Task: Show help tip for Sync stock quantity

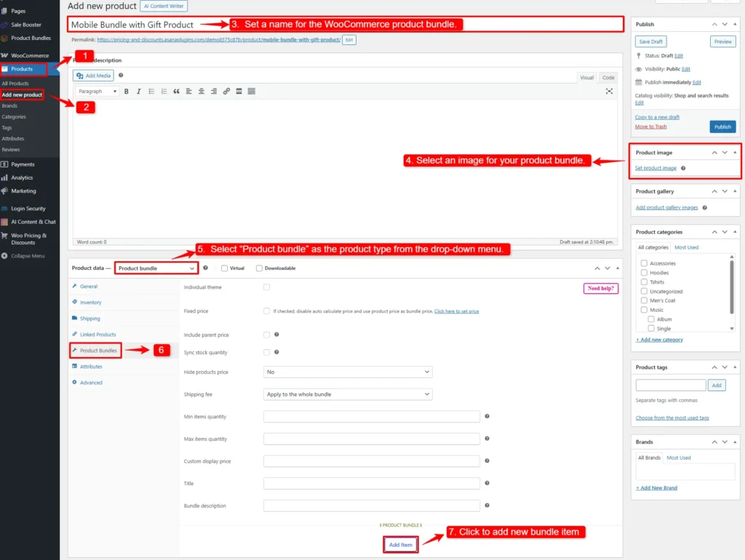Action: 276,352
